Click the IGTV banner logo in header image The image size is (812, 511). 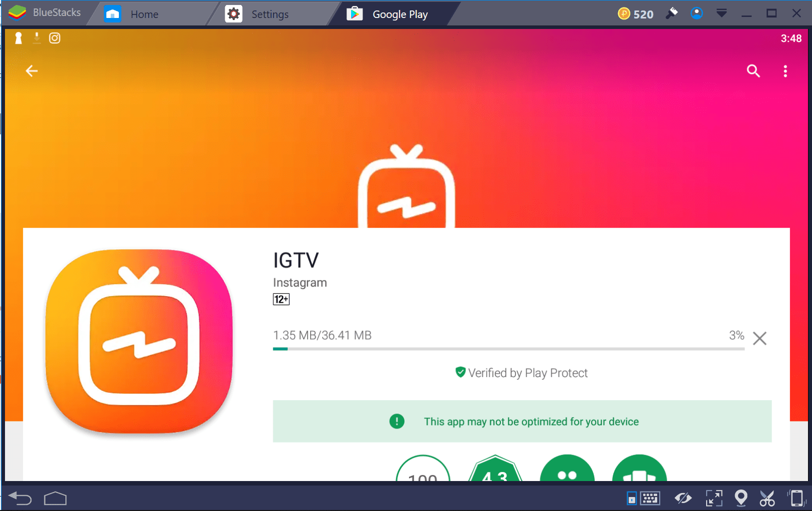pyautogui.click(x=406, y=186)
